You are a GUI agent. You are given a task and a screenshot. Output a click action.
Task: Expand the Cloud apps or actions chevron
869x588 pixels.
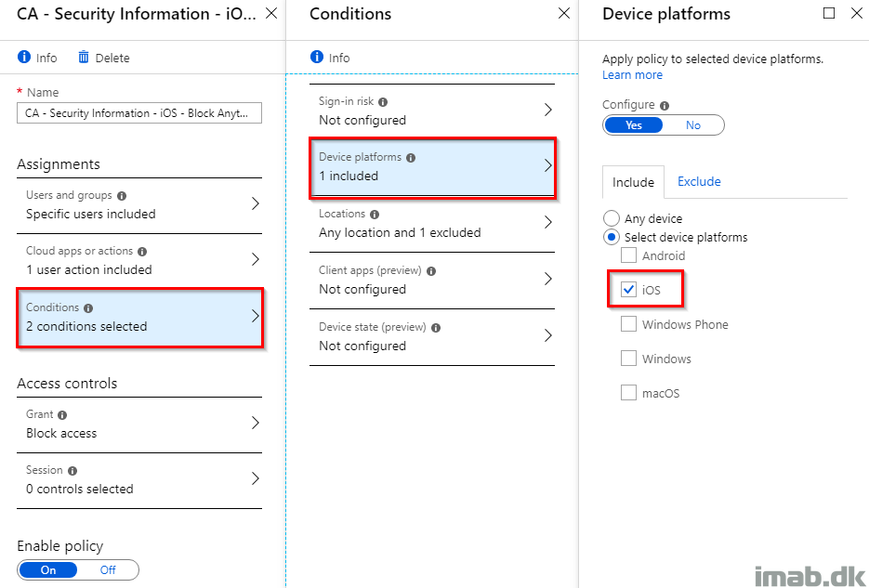256,260
